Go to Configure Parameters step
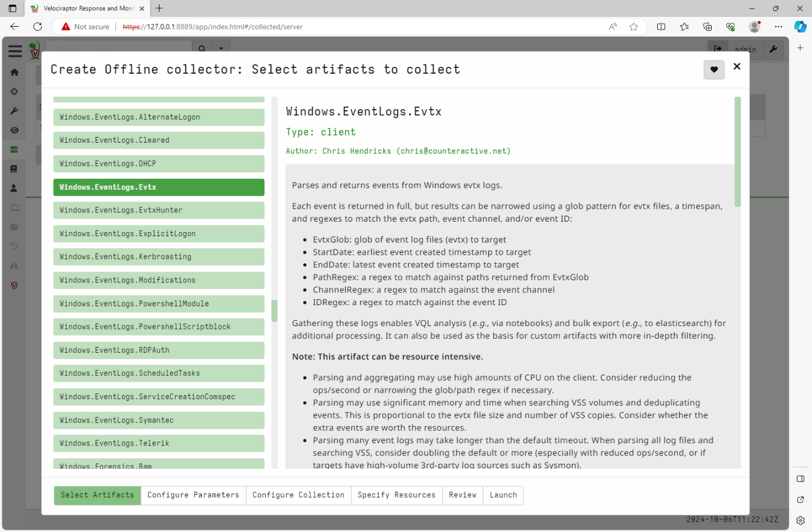The height and width of the screenshot is (532, 812). (x=193, y=495)
